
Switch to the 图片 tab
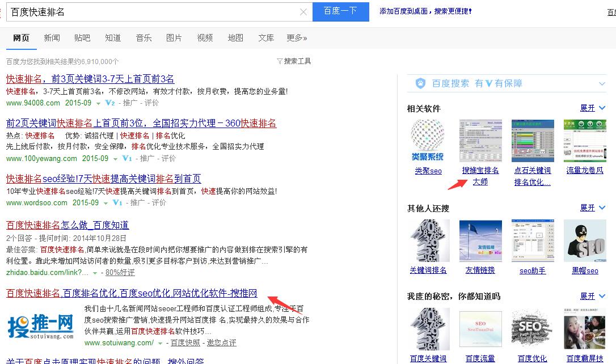point(174,37)
